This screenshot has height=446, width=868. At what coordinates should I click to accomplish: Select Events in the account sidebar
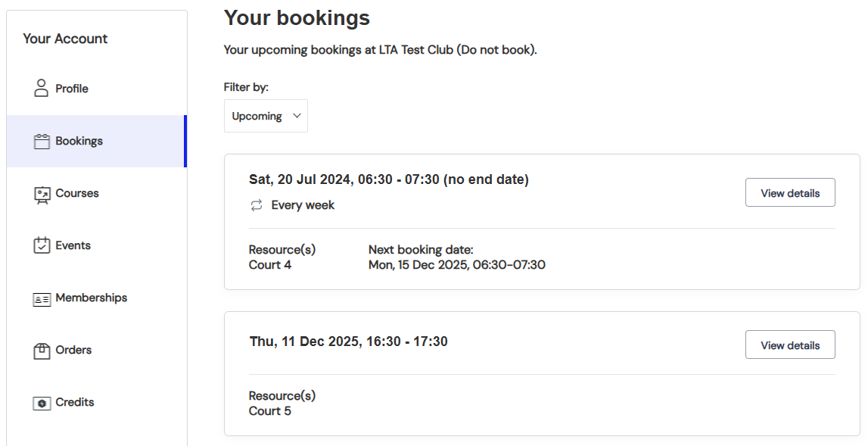click(73, 245)
